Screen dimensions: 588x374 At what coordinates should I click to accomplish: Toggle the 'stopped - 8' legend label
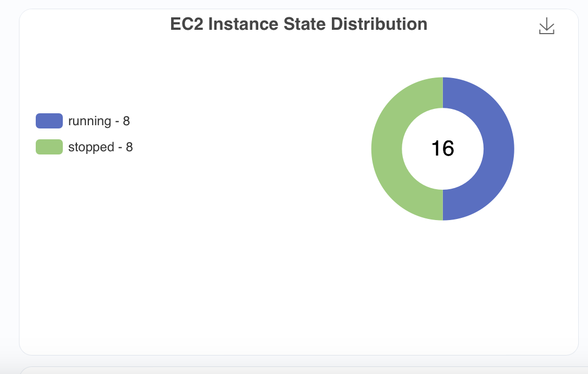(x=101, y=147)
